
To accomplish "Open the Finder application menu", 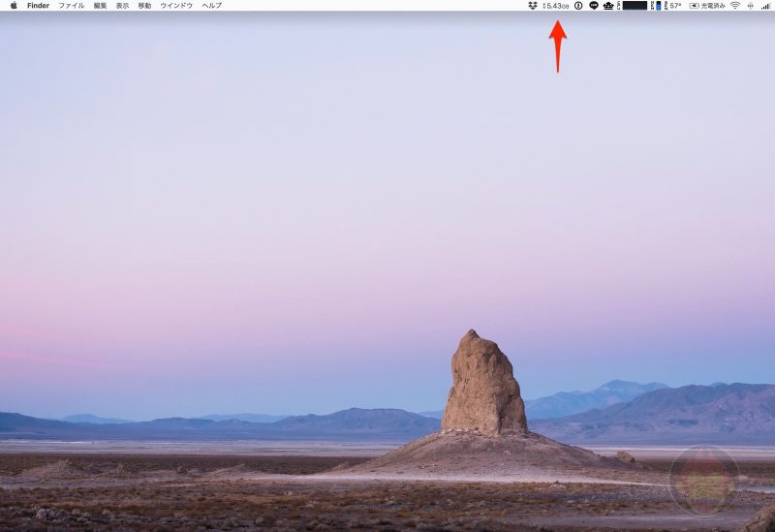I will coord(38,6).
